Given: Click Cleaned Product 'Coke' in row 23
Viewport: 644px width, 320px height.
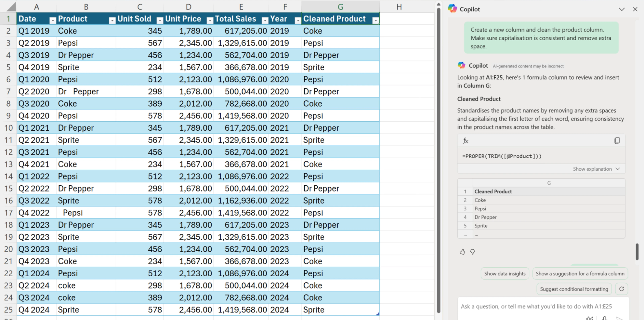Looking at the screenshot, I should 340,285.
